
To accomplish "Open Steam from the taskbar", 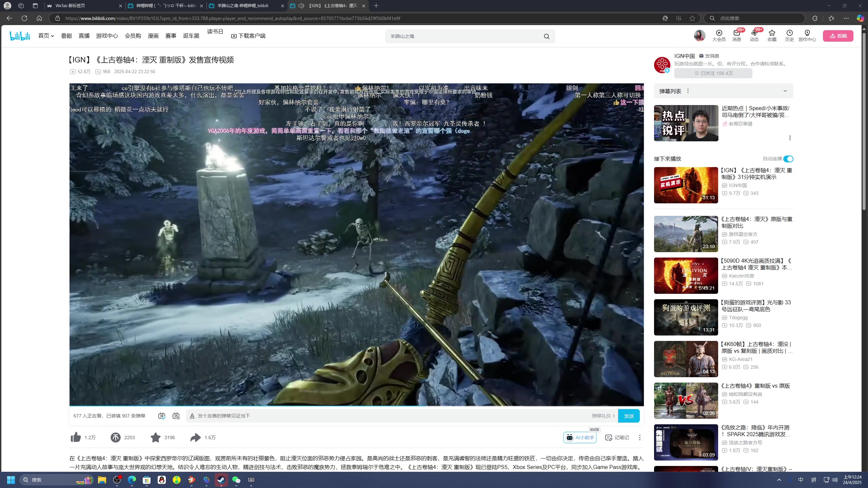I will pyautogui.click(x=221, y=480).
